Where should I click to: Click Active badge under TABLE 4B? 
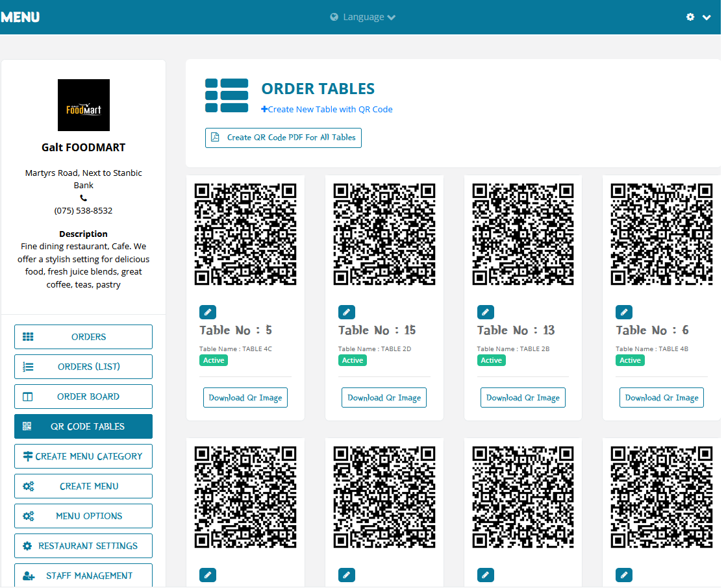[x=630, y=360]
